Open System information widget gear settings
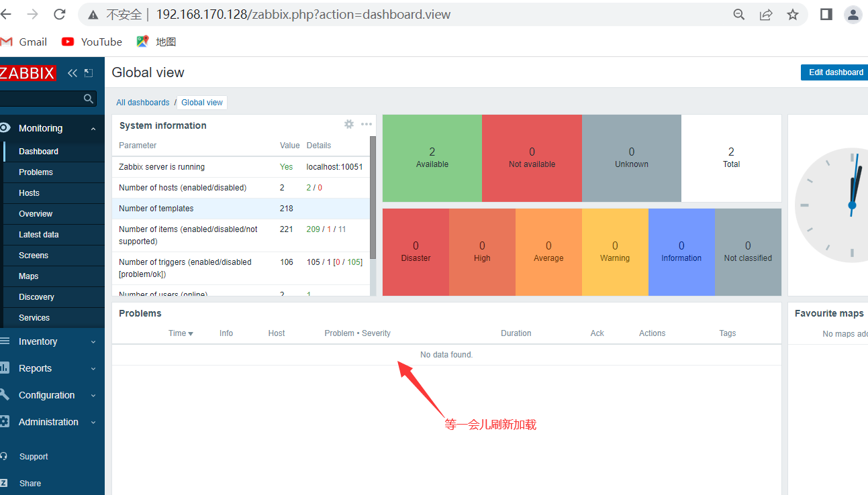This screenshot has height=495, width=868. pos(349,124)
